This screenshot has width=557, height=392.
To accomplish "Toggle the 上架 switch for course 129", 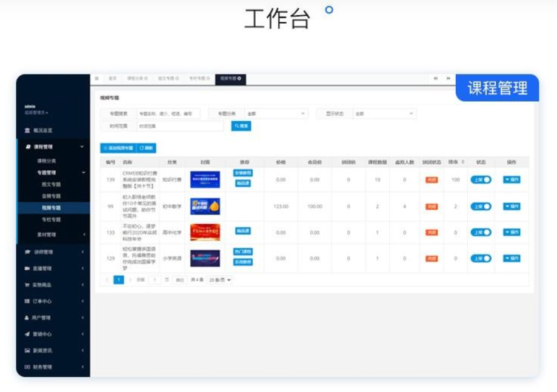I will click(481, 259).
